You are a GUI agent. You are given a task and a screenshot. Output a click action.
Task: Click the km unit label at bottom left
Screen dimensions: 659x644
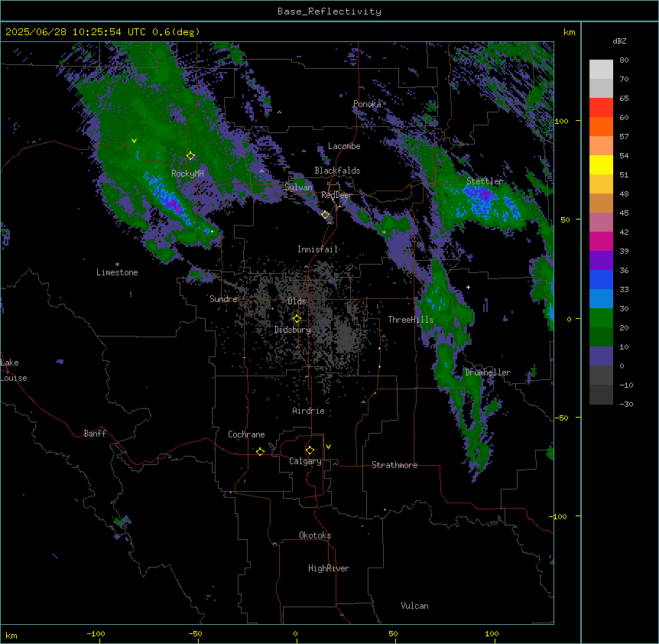coord(11,636)
